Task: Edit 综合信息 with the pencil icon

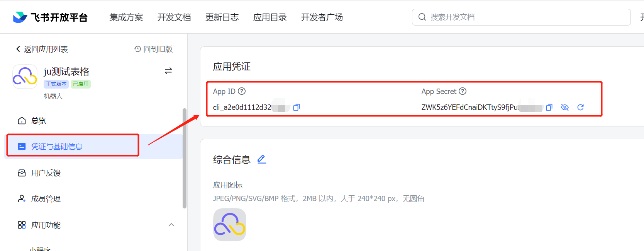Action: point(262,159)
